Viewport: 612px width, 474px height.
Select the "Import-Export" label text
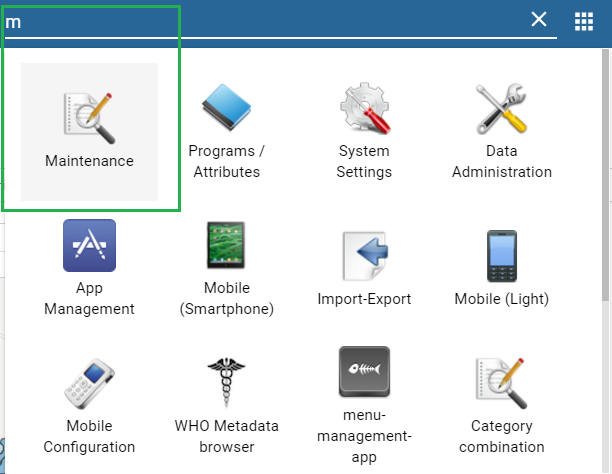(x=364, y=298)
